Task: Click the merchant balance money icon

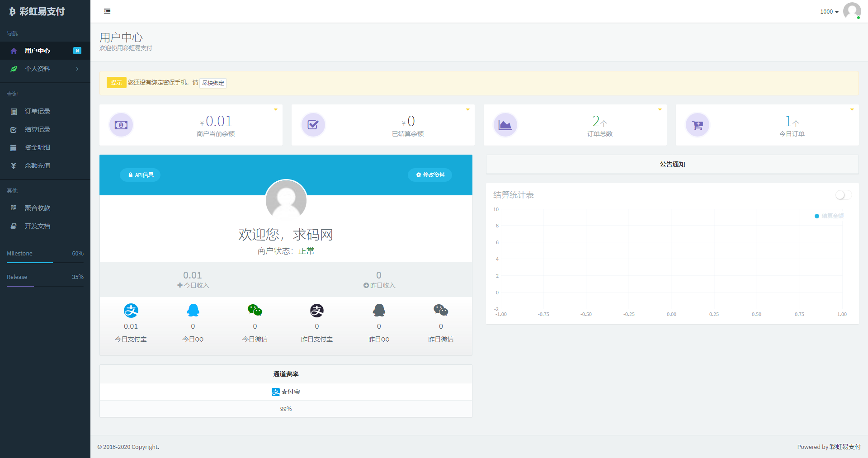Action: pyautogui.click(x=121, y=125)
